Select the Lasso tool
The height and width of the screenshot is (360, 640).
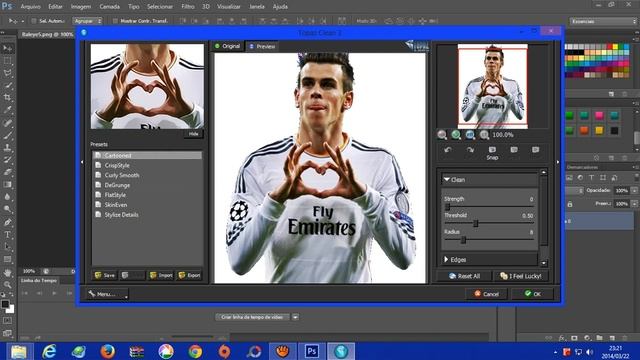tap(7, 73)
